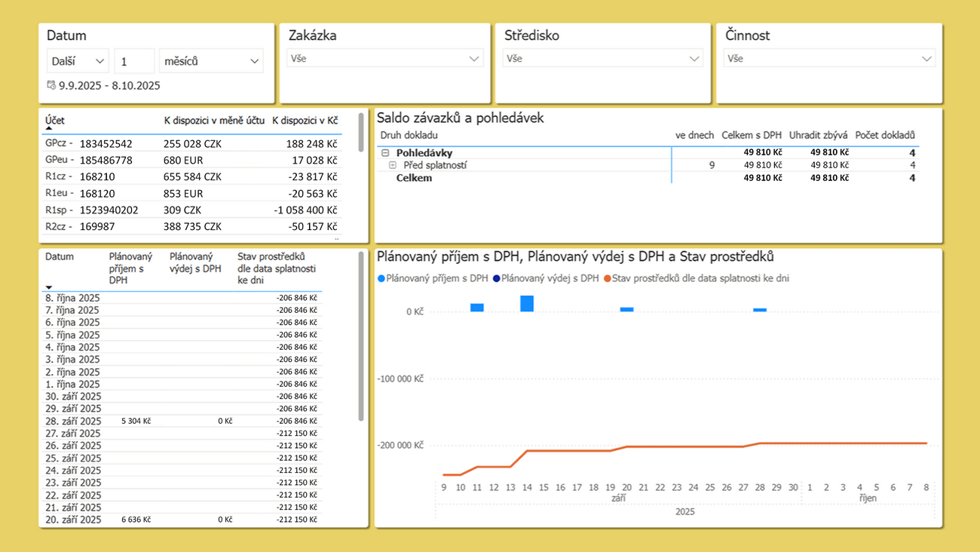
Task: Click the orange Stav prostředků legend marker
Action: [x=607, y=278]
